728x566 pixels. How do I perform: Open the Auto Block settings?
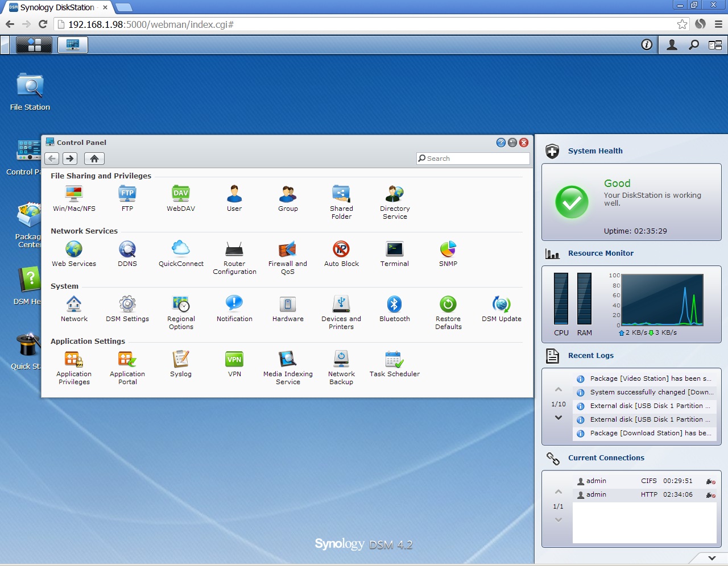[341, 249]
